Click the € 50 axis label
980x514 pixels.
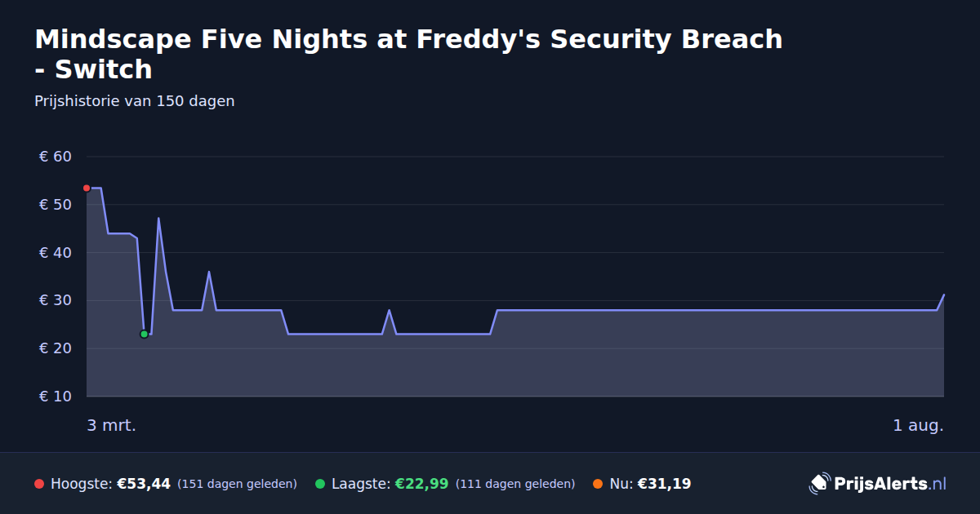(56, 205)
